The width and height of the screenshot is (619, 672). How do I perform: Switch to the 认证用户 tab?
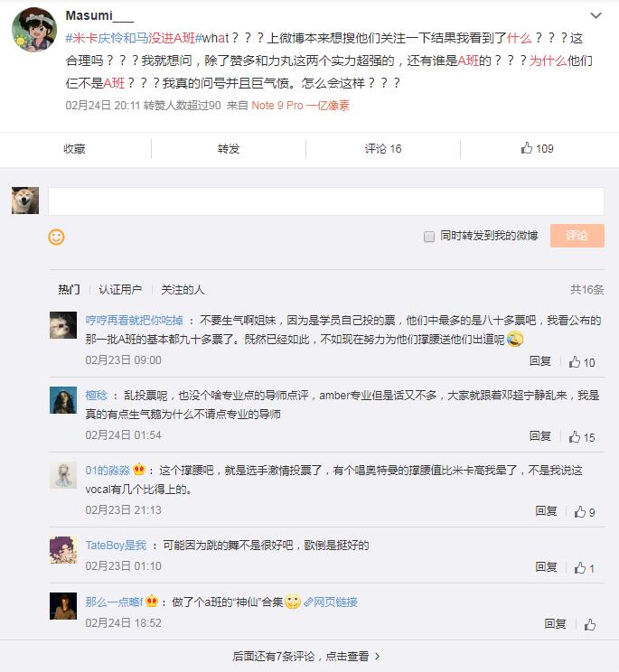click(x=120, y=290)
